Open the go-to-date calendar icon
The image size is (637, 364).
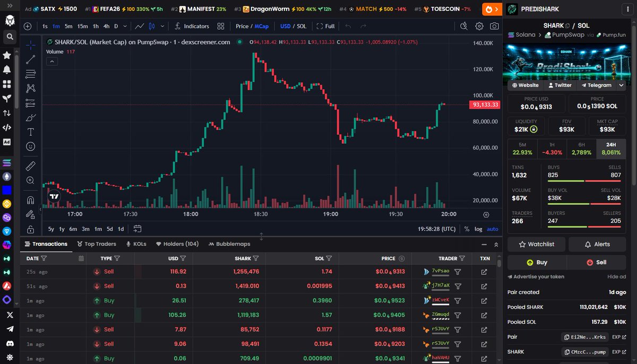pyautogui.click(x=137, y=229)
